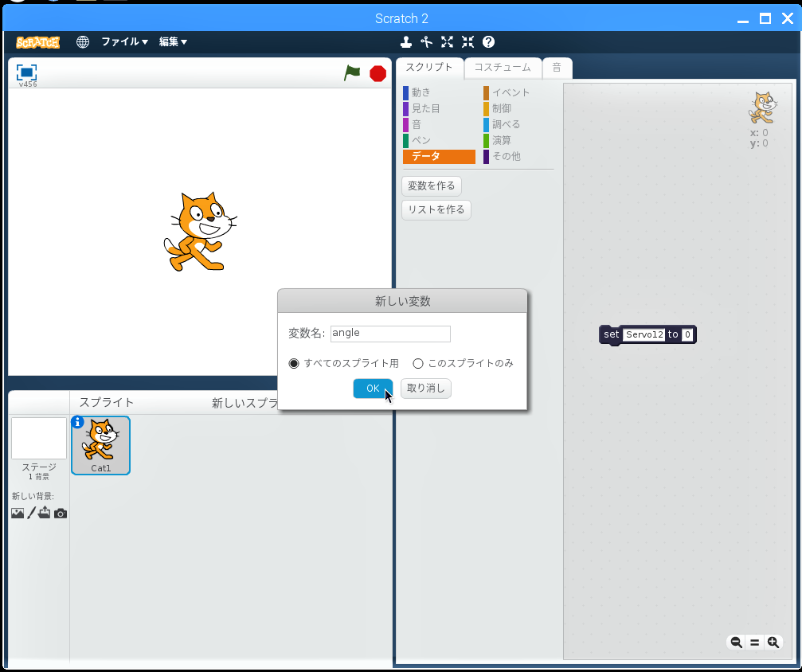Focus the 変数名 text field

click(390, 334)
